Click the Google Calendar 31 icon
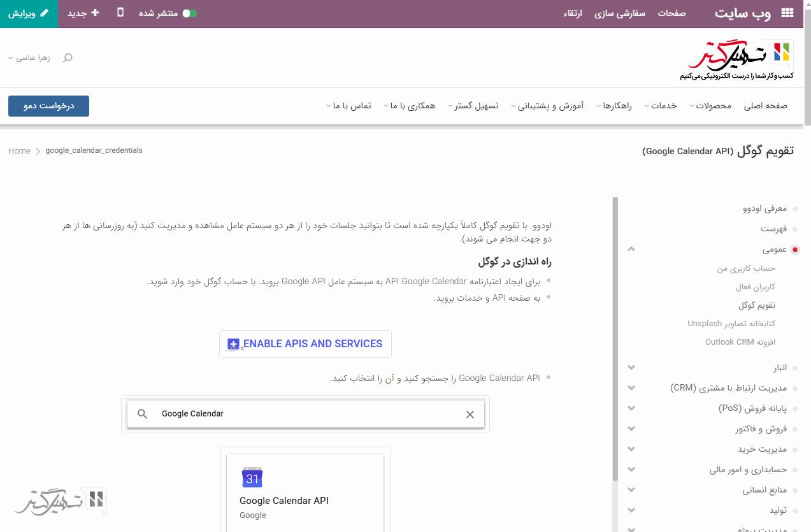This screenshot has width=811, height=532. pyautogui.click(x=252, y=477)
